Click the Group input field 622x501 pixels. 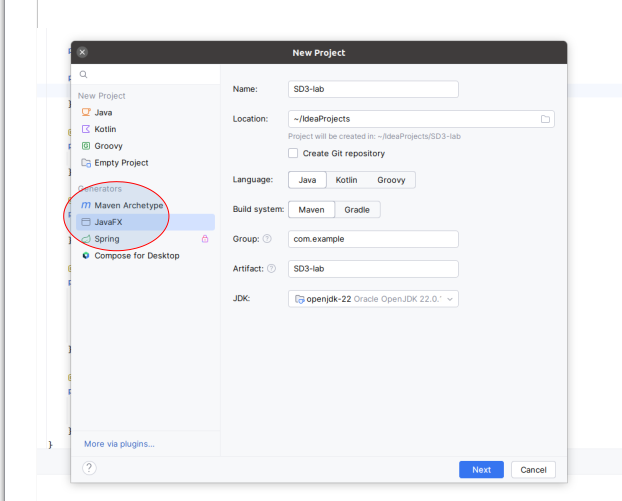(373, 239)
